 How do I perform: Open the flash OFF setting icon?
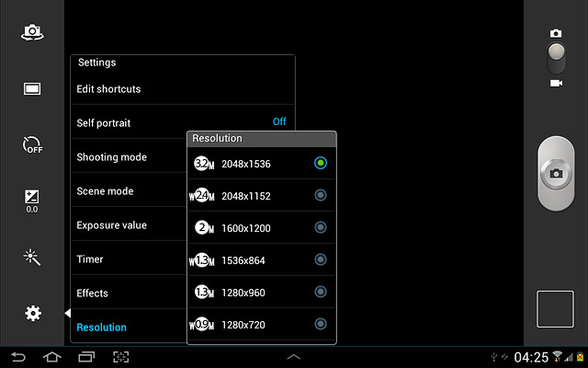pyautogui.click(x=32, y=145)
